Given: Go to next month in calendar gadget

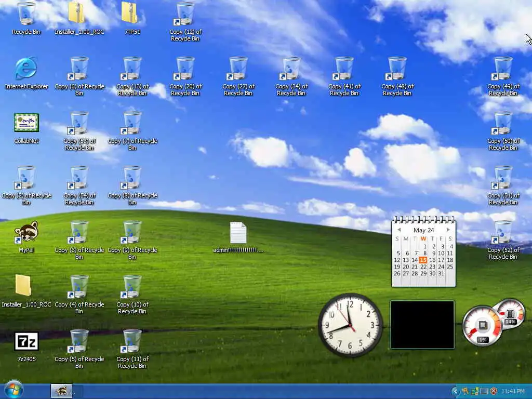Looking at the screenshot, I should point(448,230).
